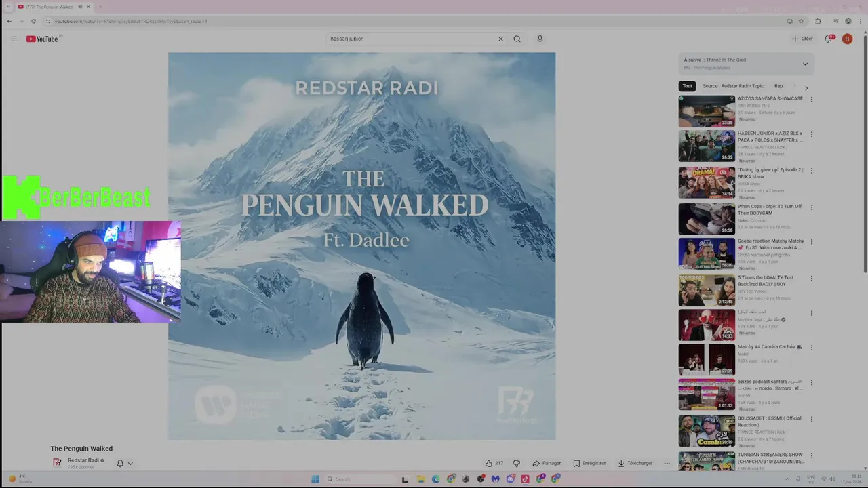The image size is (868, 488).
Task: Open options for Matchy #4 Caméra Cachée video
Action: pos(811,348)
